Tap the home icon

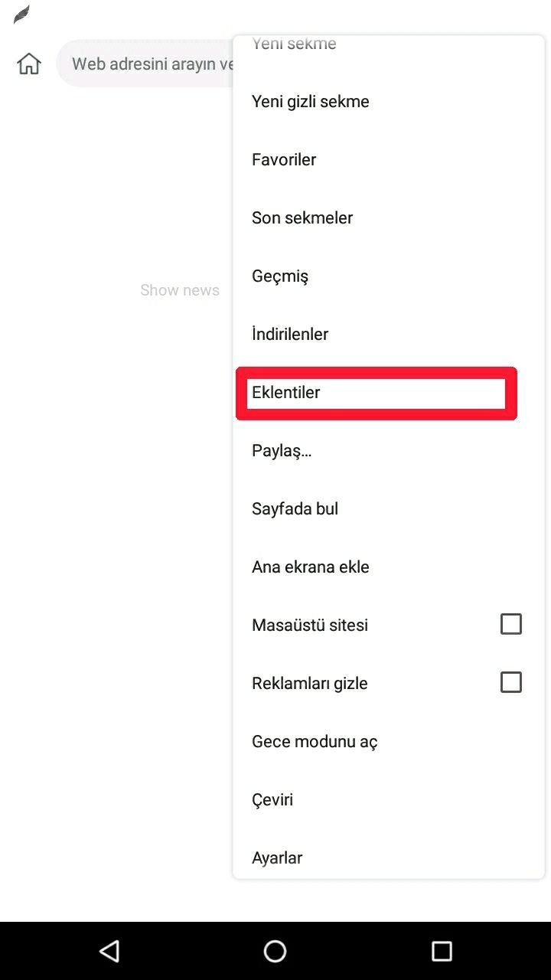click(29, 64)
